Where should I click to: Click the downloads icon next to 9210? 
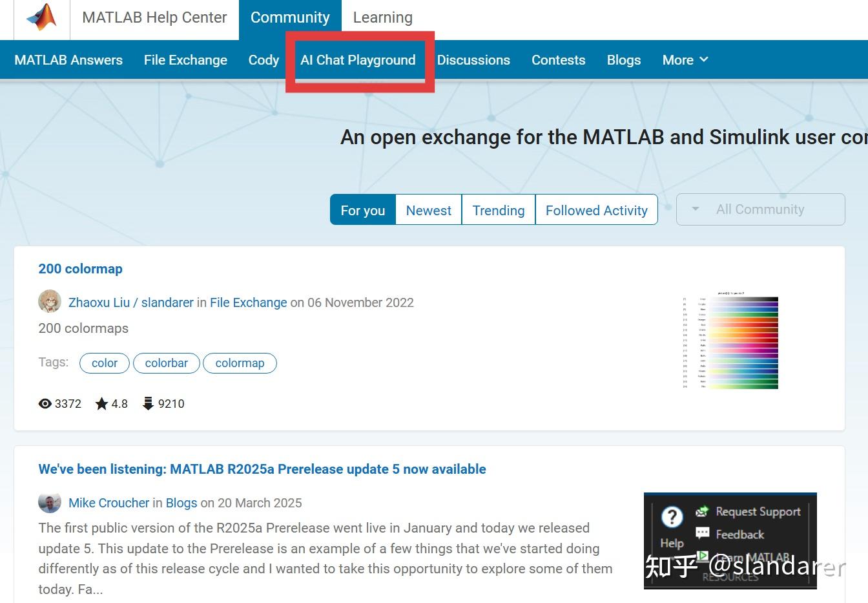coord(147,403)
